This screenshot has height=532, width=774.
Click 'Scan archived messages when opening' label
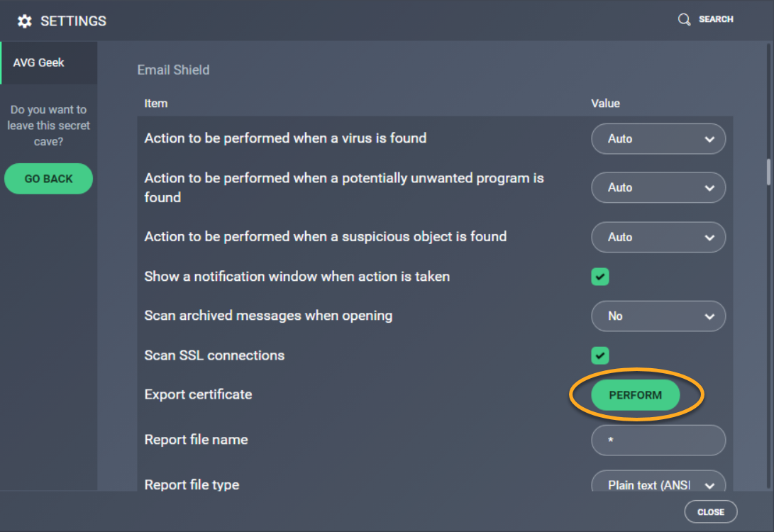point(268,316)
